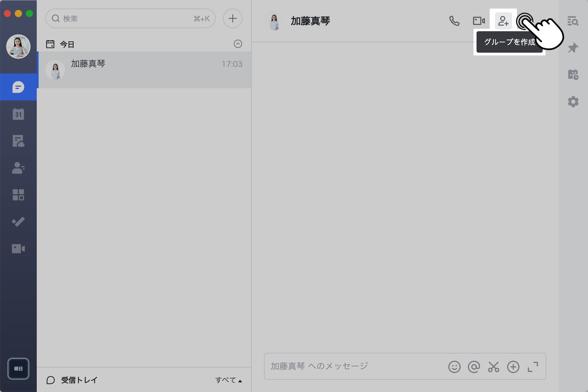Click the plus button beside search

pyautogui.click(x=232, y=18)
